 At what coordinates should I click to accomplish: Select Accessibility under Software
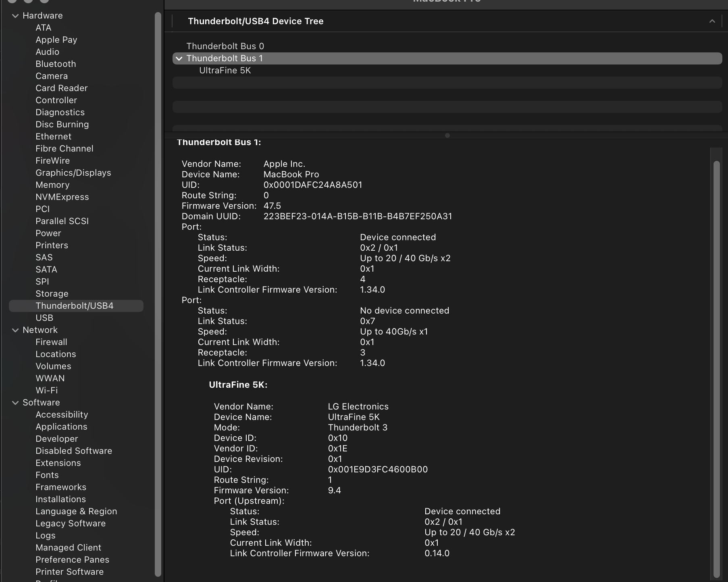62,415
